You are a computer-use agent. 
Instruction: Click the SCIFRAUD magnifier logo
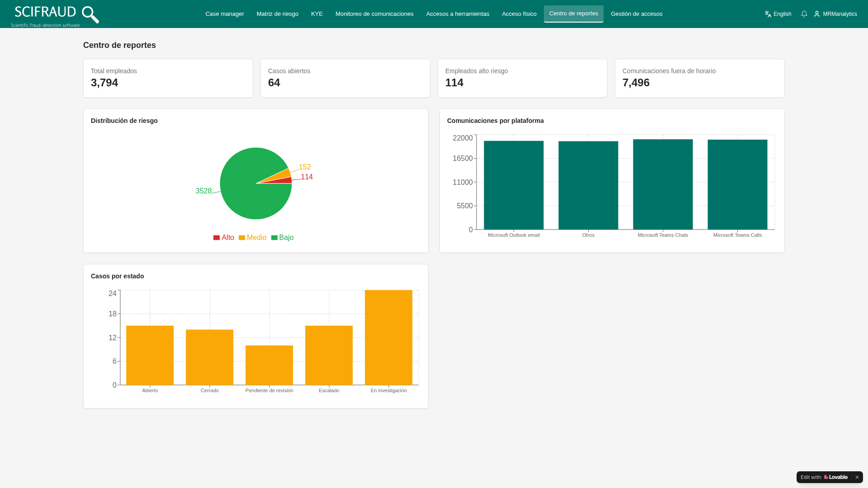(55, 16)
